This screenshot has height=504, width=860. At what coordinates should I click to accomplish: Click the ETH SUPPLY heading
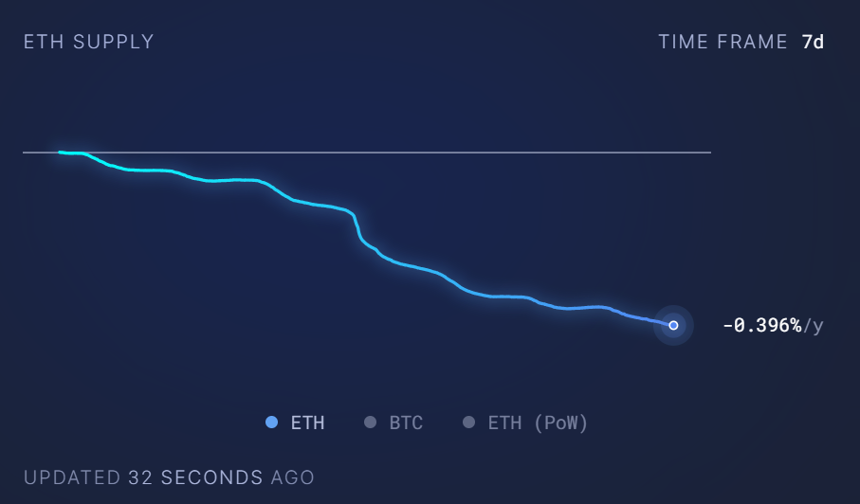point(88,42)
